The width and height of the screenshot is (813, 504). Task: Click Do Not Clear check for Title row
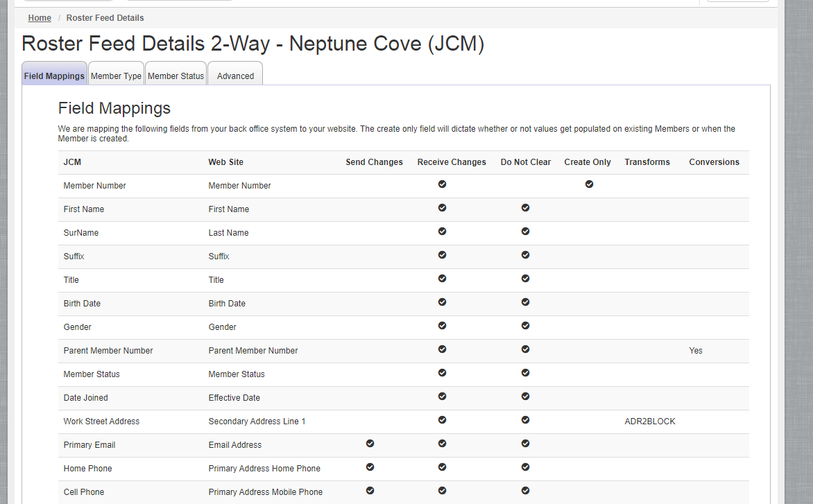click(525, 279)
